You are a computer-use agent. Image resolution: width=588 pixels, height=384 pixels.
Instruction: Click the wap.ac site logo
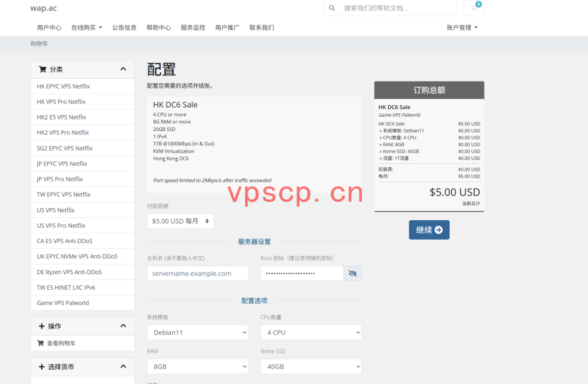[x=44, y=8]
